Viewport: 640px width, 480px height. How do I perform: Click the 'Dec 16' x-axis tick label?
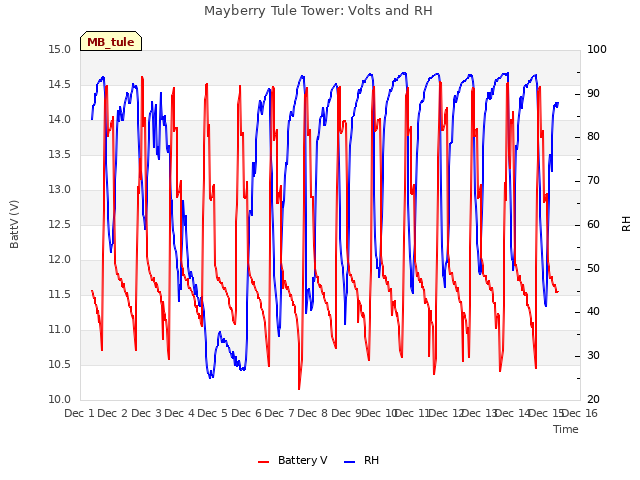click(580, 413)
